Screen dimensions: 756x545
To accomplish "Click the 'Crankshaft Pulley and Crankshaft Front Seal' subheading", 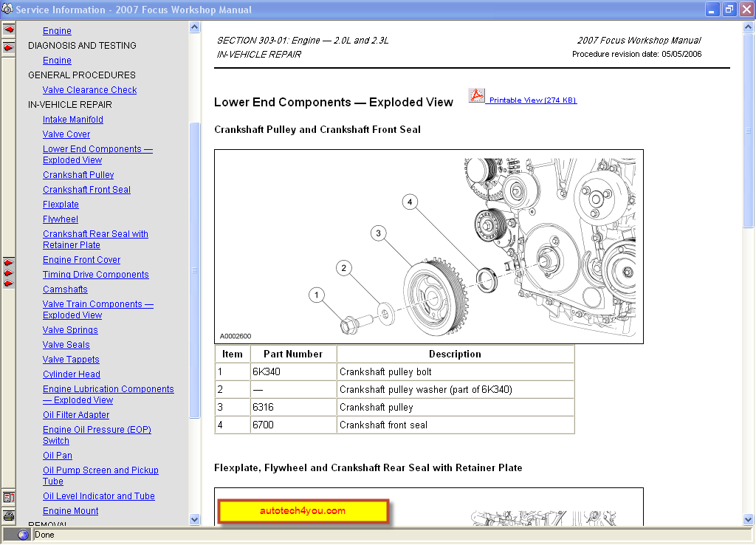I will tap(317, 130).
